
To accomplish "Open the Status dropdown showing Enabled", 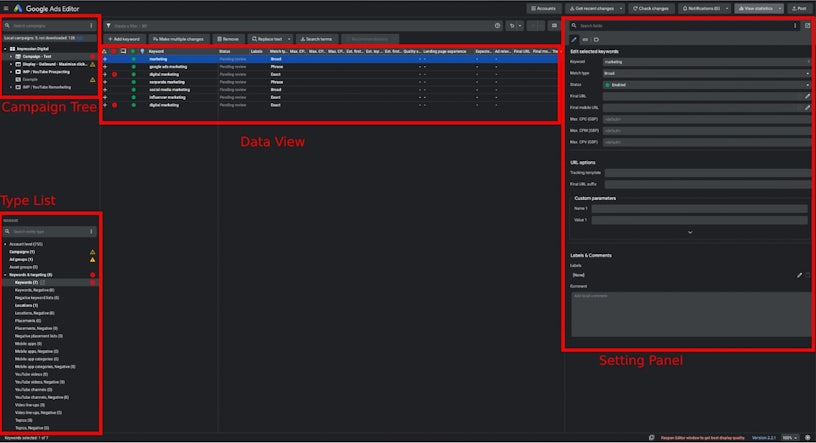I will [706, 85].
